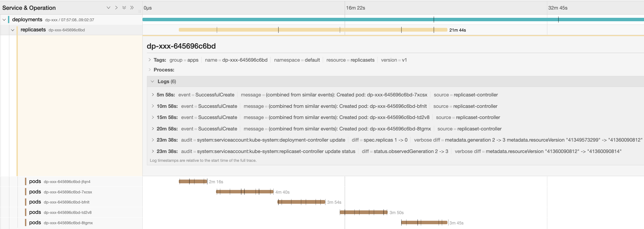Collapse the Logs (6) section
The height and width of the screenshot is (229, 644).
(x=152, y=82)
